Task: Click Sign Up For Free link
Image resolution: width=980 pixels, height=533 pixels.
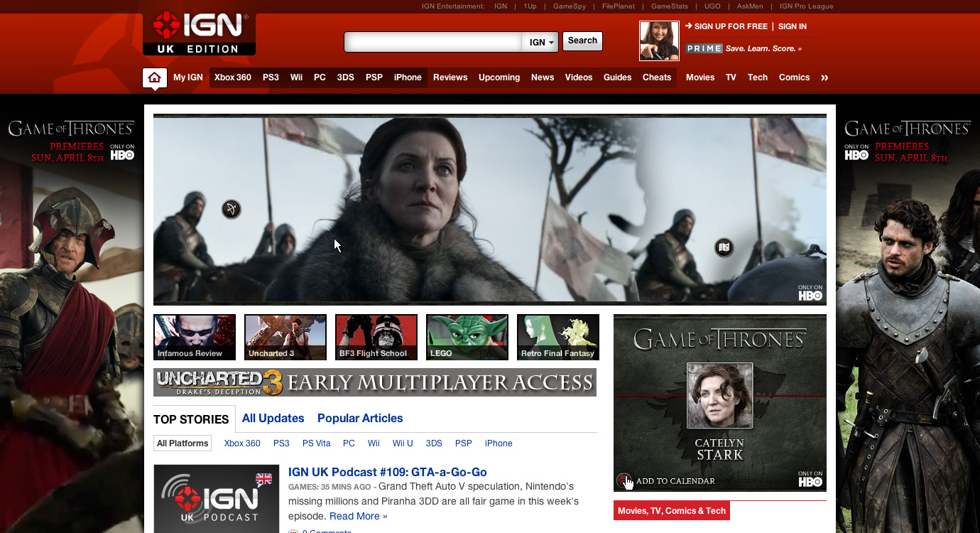Action: coord(731,26)
